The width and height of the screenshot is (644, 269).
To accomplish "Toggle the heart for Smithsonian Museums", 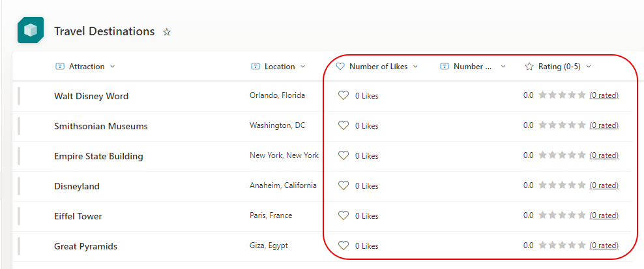I will [344, 125].
